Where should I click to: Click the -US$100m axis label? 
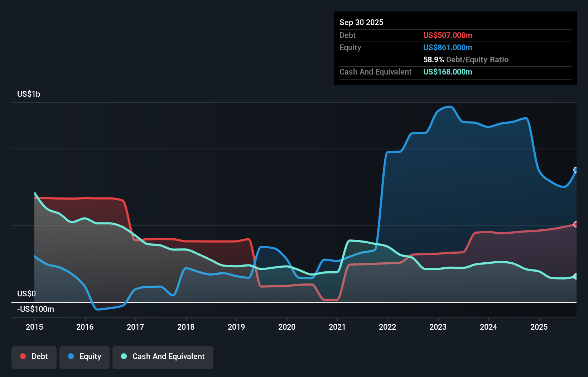(x=35, y=309)
